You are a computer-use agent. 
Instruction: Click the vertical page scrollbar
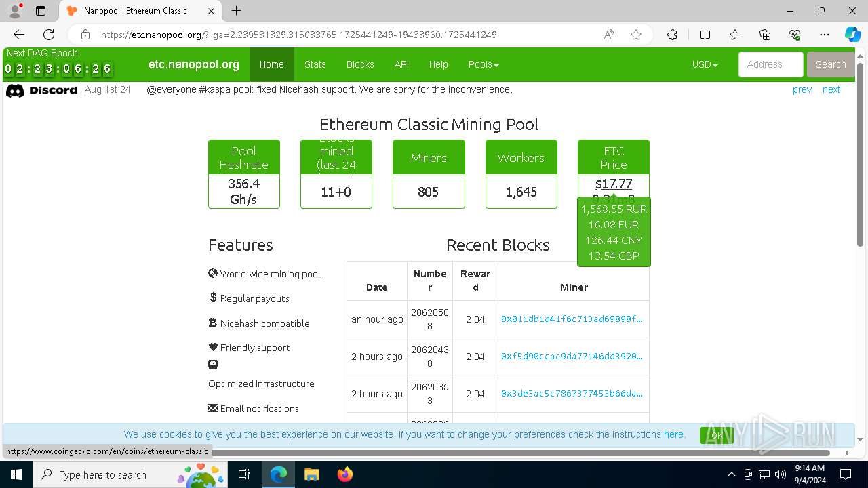861,155
